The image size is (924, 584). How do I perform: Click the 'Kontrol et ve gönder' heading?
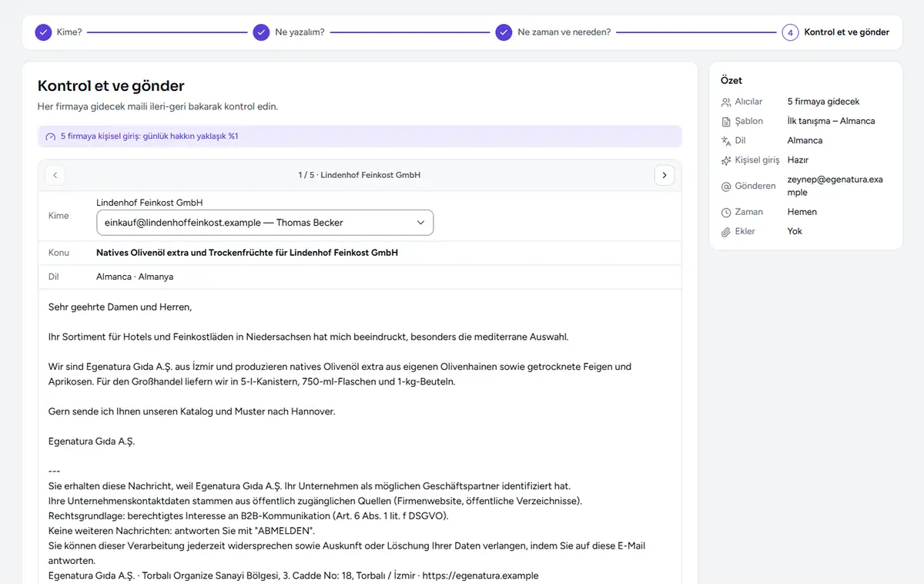coord(111,86)
